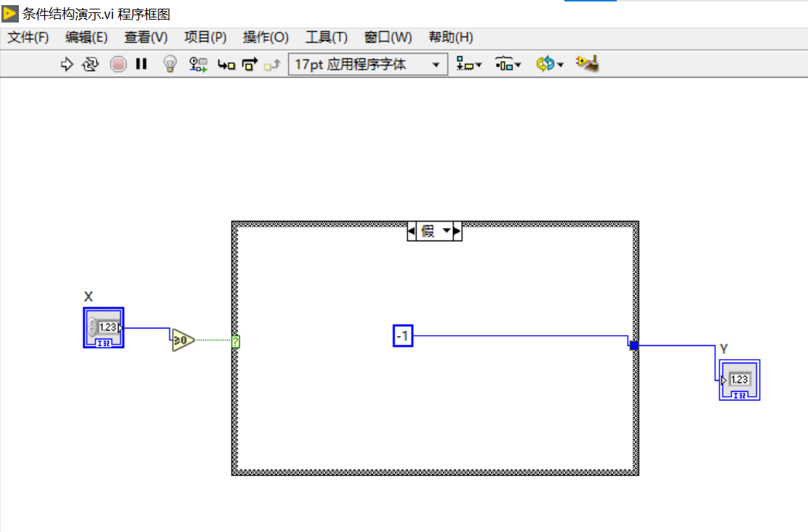Open the Reorder dropdown
The image size is (808, 532).
coord(549,65)
